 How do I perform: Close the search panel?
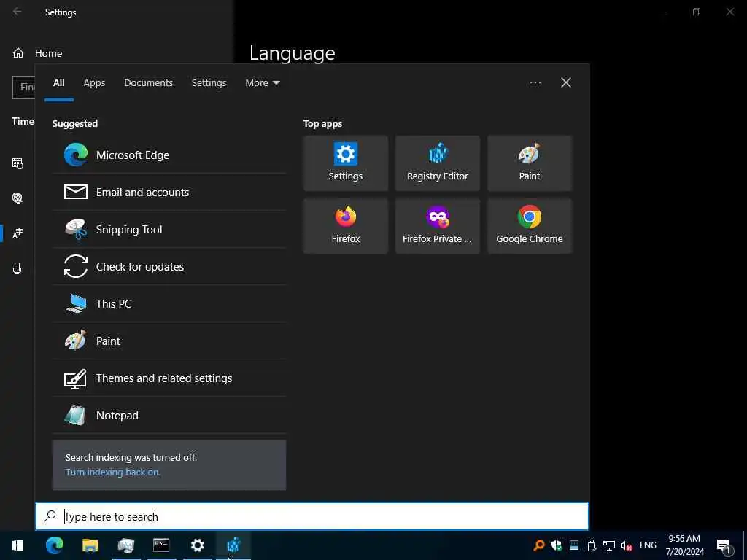point(565,83)
